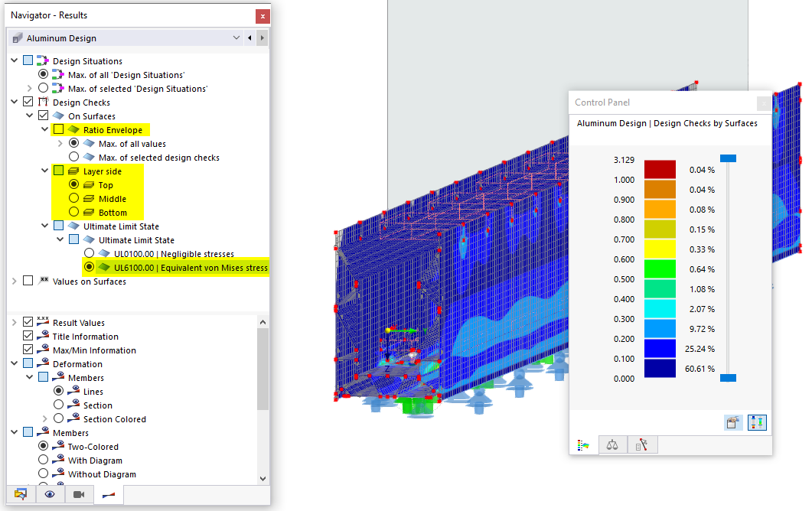The image size is (812, 511).
Task: Enable the Ratio Envelope checkbox
Action: pyautogui.click(x=58, y=129)
